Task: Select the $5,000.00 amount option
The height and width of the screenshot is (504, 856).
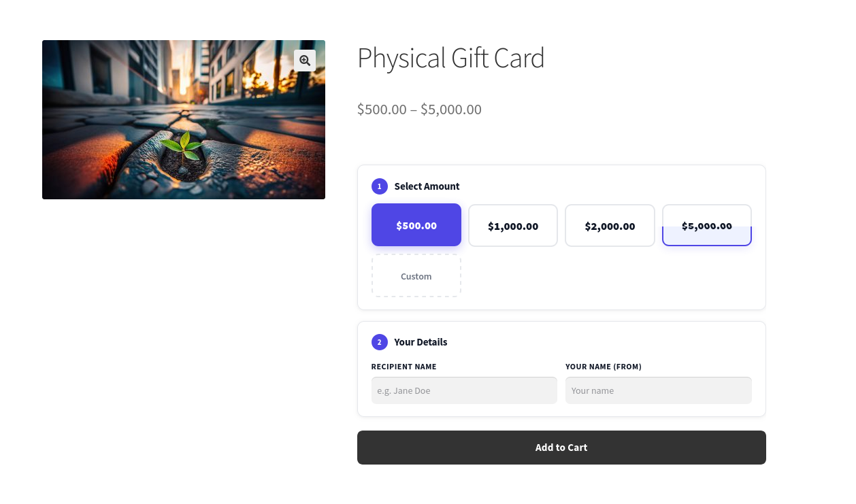Action: (706, 226)
